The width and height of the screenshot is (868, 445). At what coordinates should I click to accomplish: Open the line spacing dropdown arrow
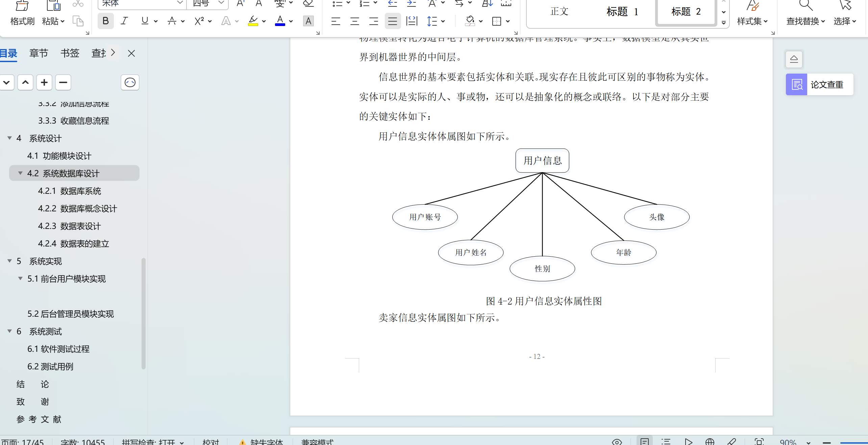443,21
